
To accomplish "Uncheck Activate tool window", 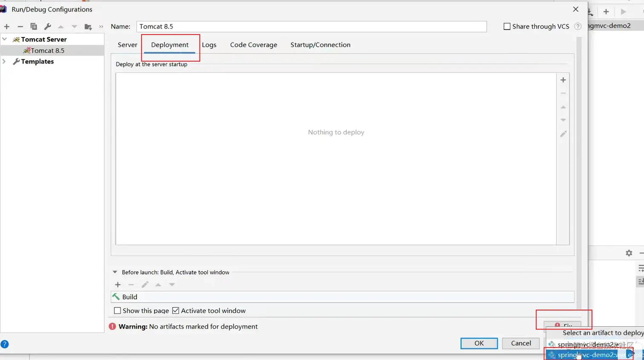I will [x=175, y=311].
